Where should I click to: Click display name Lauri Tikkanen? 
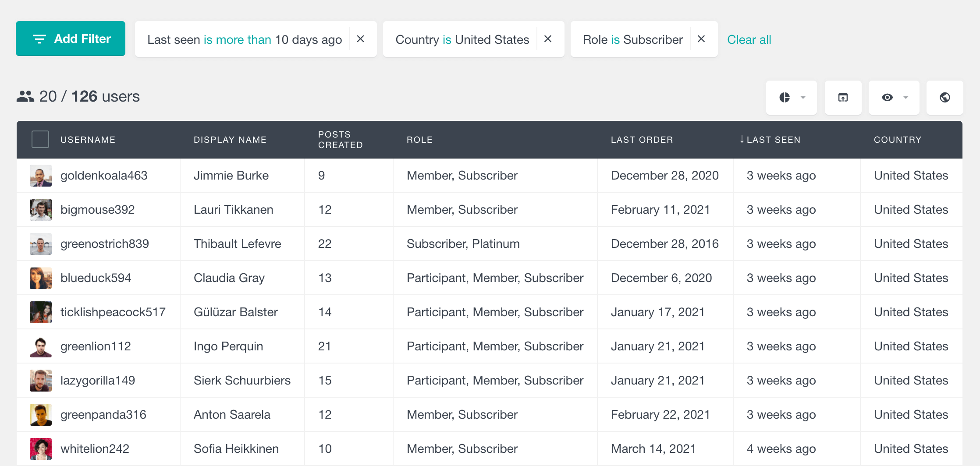click(234, 210)
